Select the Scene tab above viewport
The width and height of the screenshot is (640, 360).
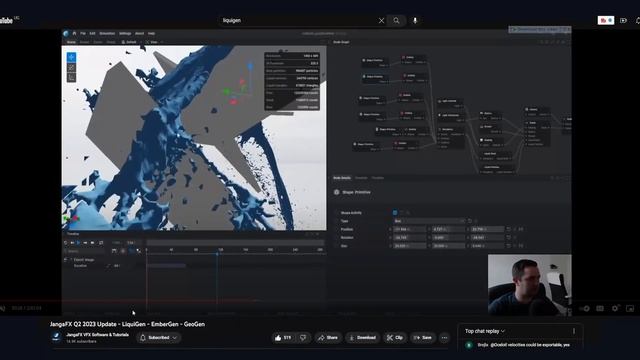point(71,42)
